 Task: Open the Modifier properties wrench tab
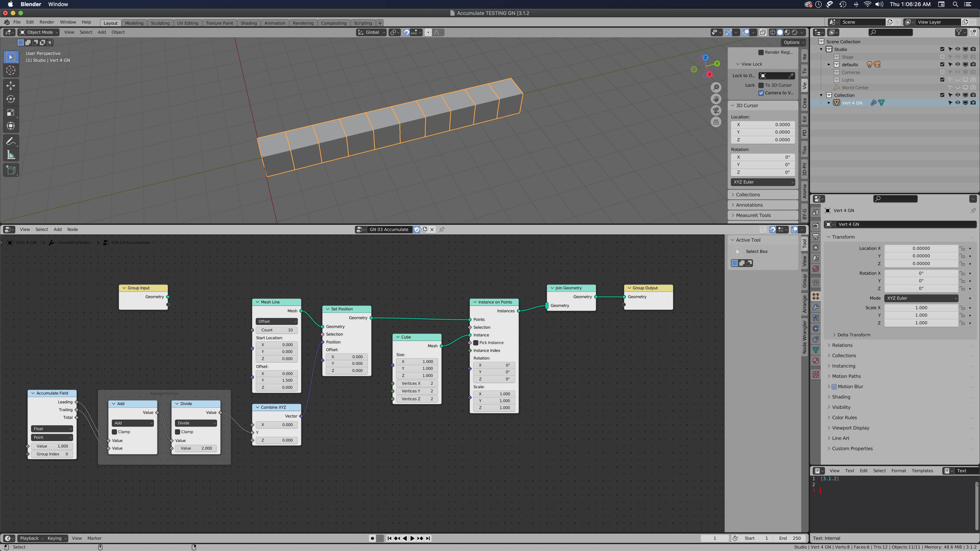coord(816,307)
